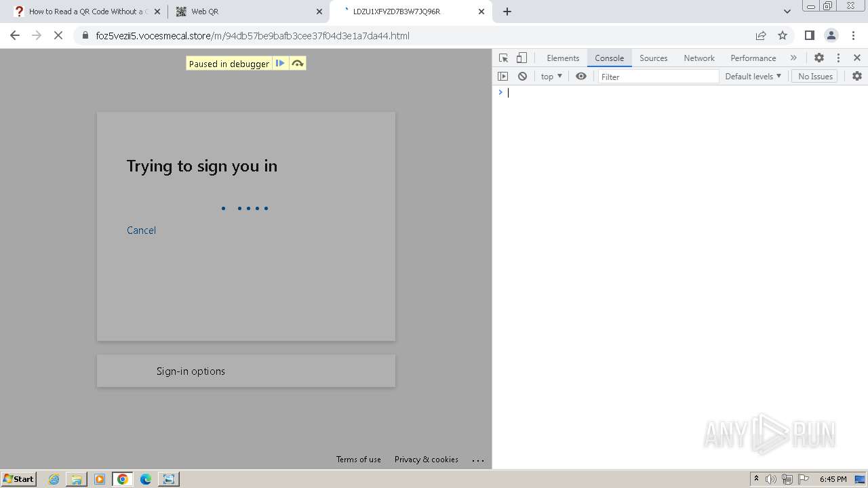This screenshot has width=868, height=488.
Task: Open Chrome from the taskbar
Action: click(x=123, y=479)
